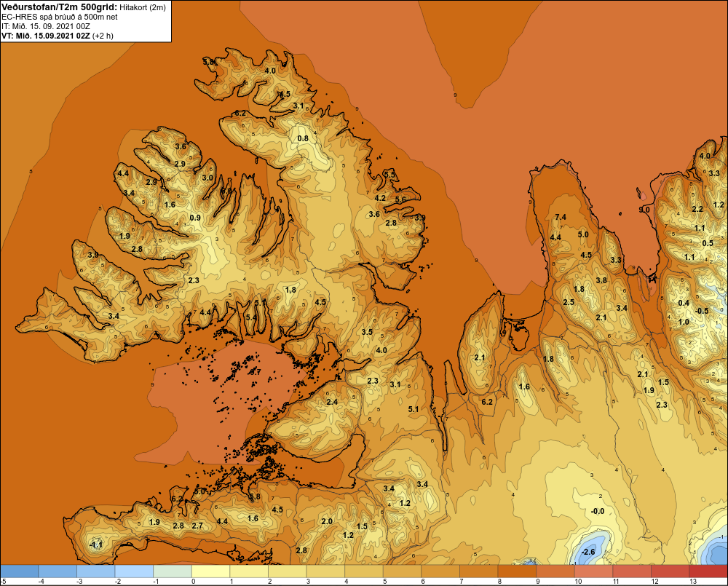The image size is (728, 586).
Task: Select the 9.0 temperature value
Action: tap(644, 210)
